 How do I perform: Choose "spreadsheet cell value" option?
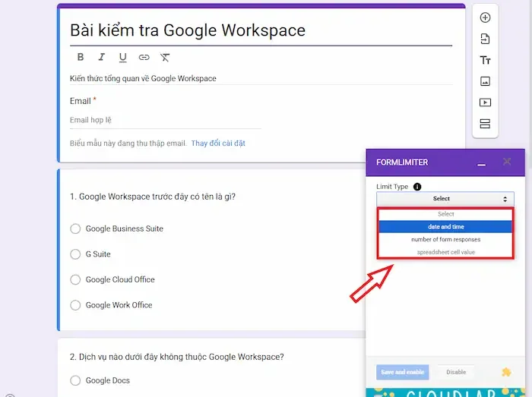[x=445, y=252]
